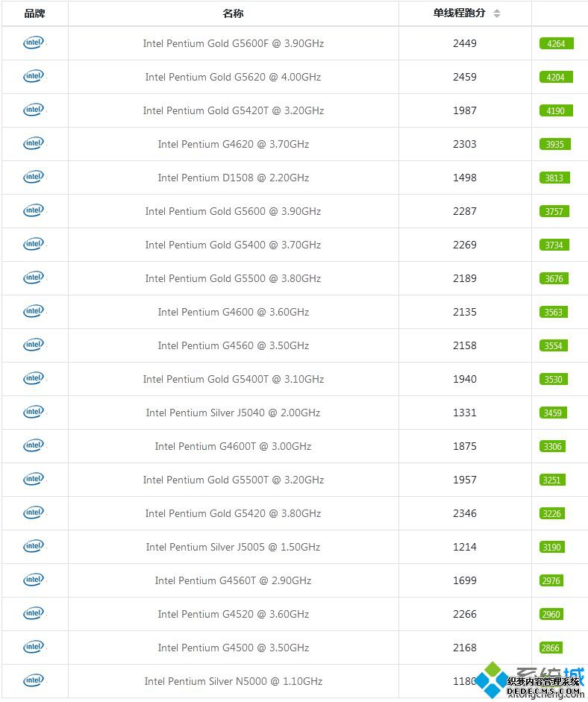Select the Intel logo next to Pentium G4560
588x702 pixels.
click(x=34, y=345)
